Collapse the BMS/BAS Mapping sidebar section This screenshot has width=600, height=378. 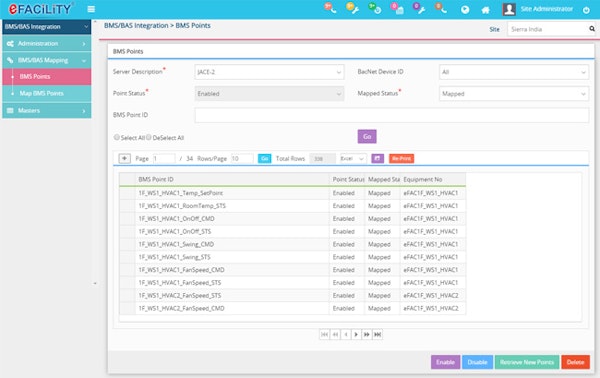click(47, 60)
